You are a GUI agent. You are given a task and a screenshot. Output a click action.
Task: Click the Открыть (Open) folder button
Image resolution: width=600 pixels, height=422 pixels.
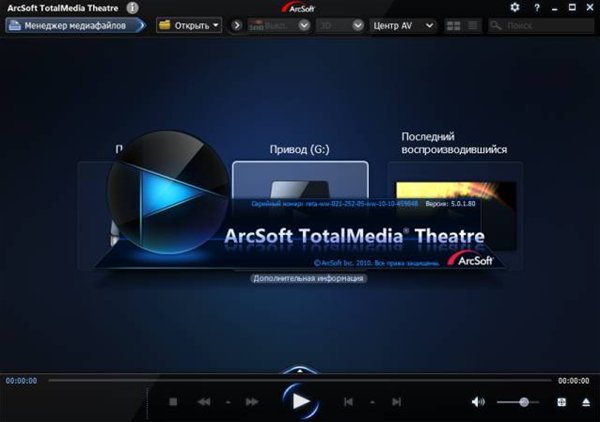coord(189,26)
